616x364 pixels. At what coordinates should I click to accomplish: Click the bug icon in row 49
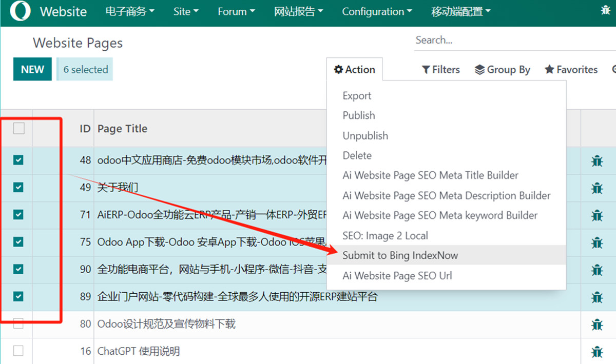596,188
